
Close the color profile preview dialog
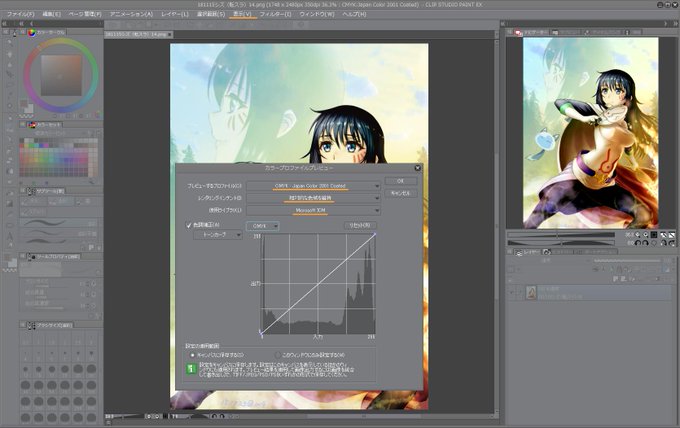point(418,168)
